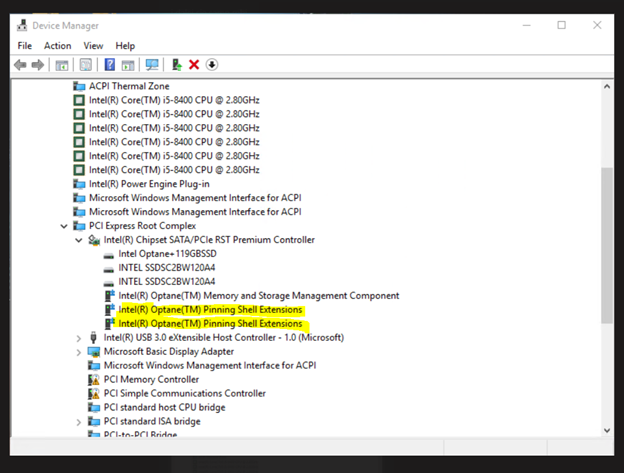The image size is (624, 473).
Task: Click the PCI standard host CPU bridge icon
Action: pos(94,407)
